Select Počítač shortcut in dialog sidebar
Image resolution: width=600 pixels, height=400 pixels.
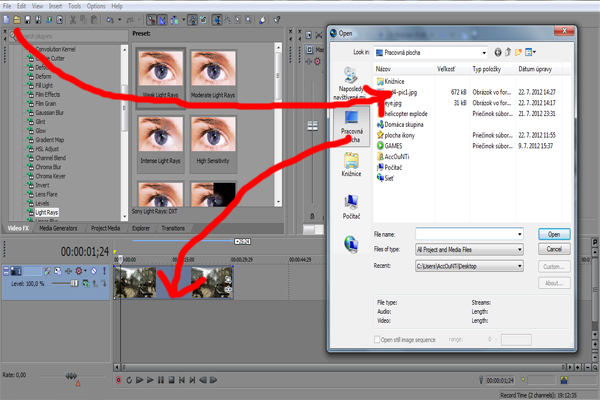point(351,207)
